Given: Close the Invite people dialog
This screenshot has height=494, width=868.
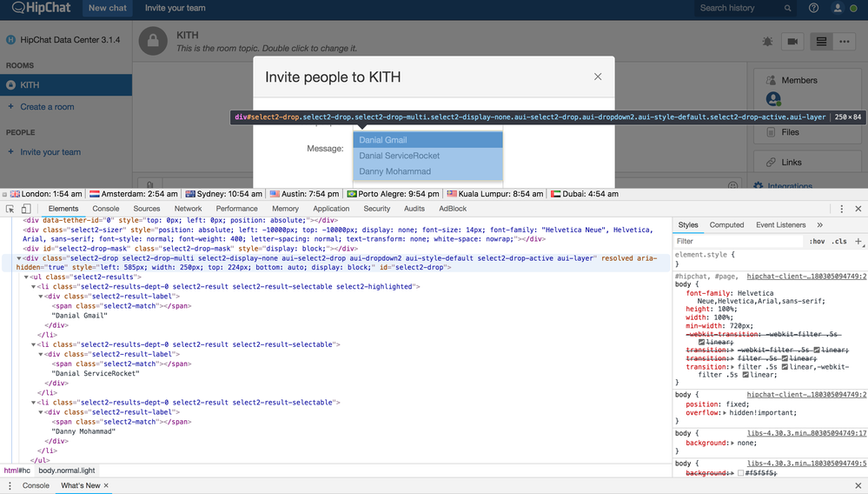Looking at the screenshot, I should pos(598,77).
